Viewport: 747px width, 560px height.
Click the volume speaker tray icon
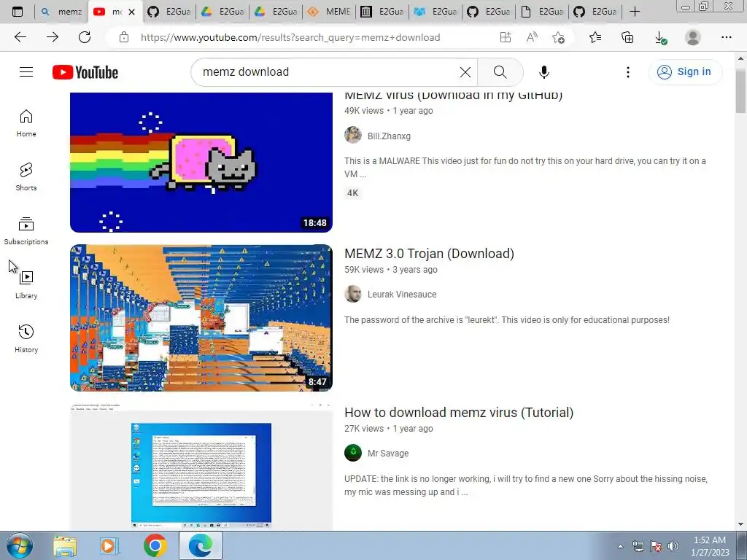pyautogui.click(x=673, y=546)
